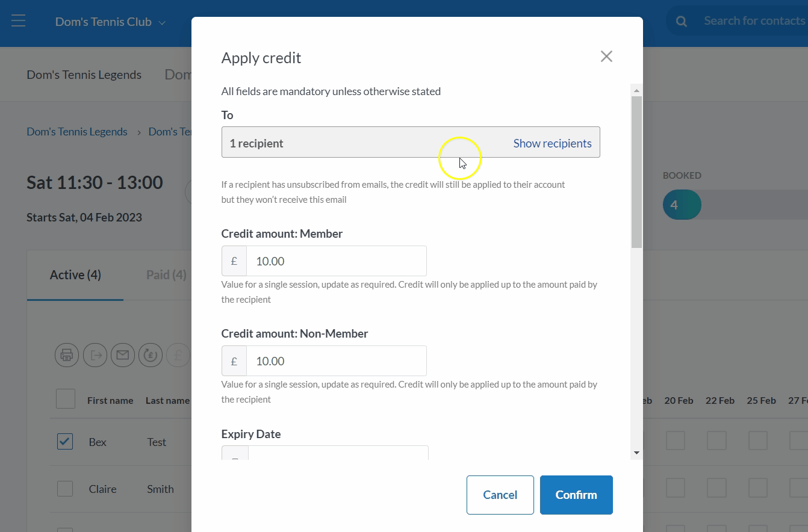Image resolution: width=808 pixels, height=532 pixels.
Task: Click the print attendees icon
Action: 67,355
